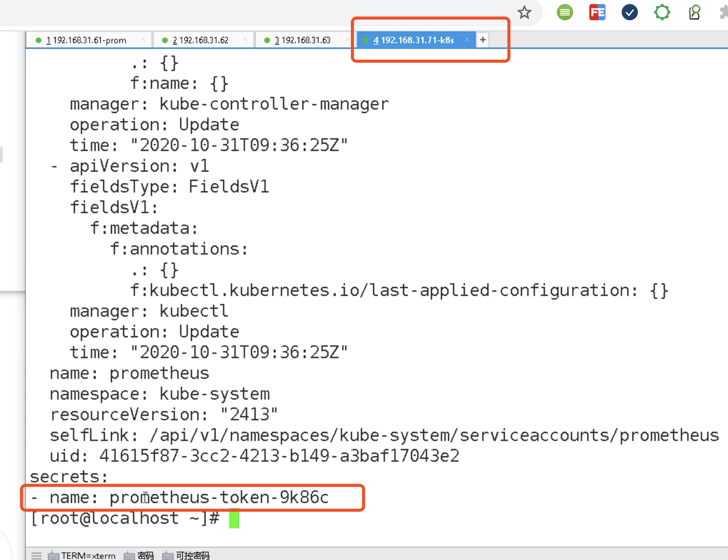Screen dimensions: 728x560
Task: Open the dark blue checkmark extension
Action: (630, 12)
